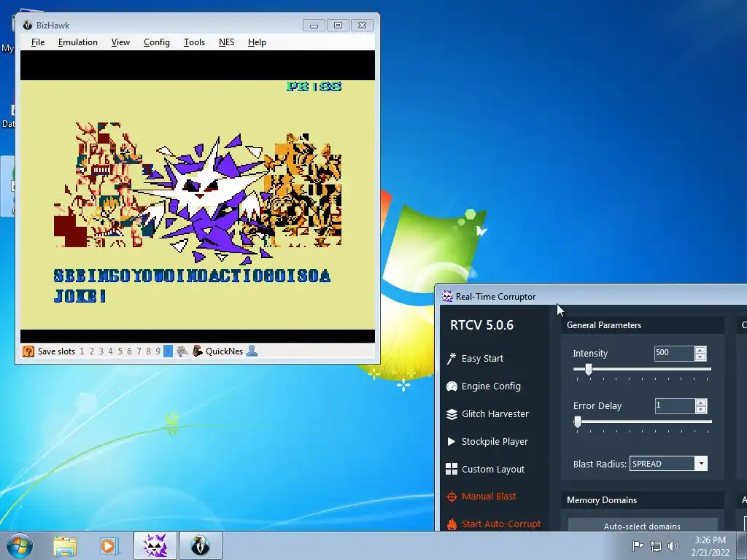Open Glitch Harvester in RTCV

[x=495, y=414]
